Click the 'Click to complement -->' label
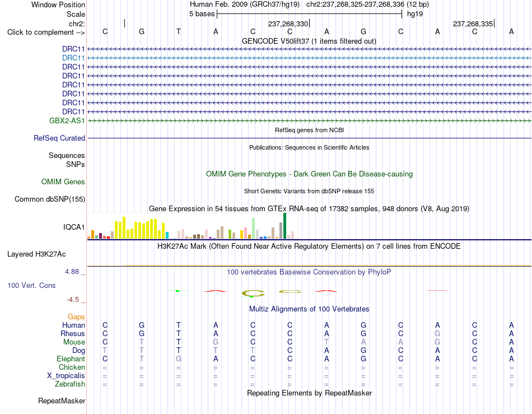The image size is (532, 414). pyautogui.click(x=46, y=32)
